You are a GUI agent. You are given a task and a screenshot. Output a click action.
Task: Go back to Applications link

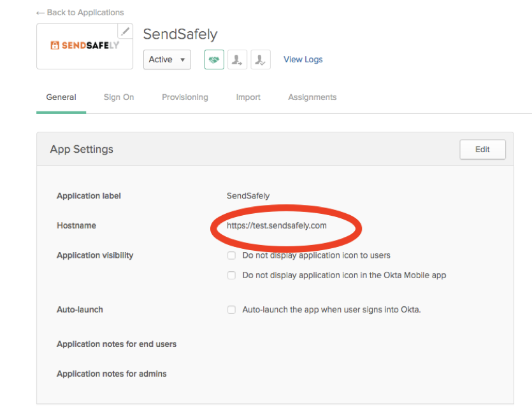coord(80,13)
